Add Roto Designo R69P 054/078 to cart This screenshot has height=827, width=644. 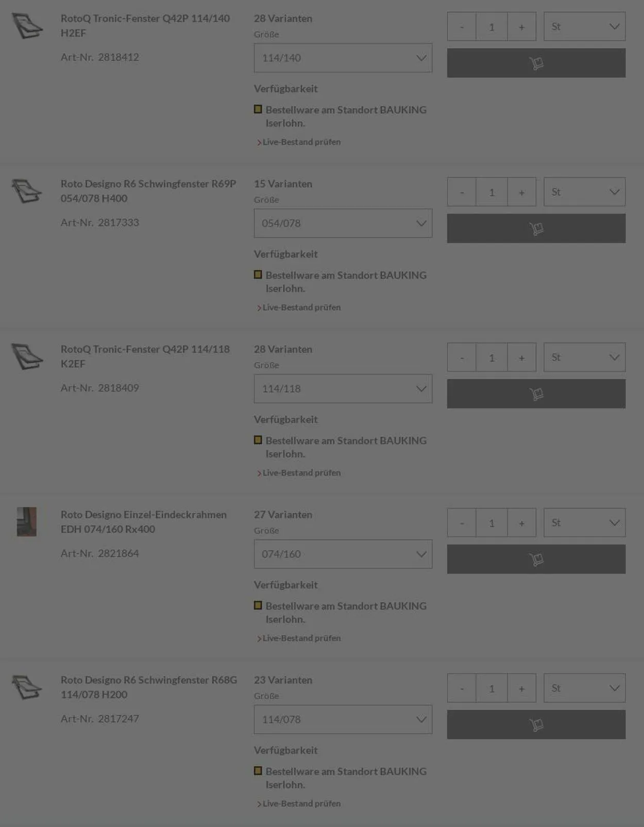(x=536, y=228)
